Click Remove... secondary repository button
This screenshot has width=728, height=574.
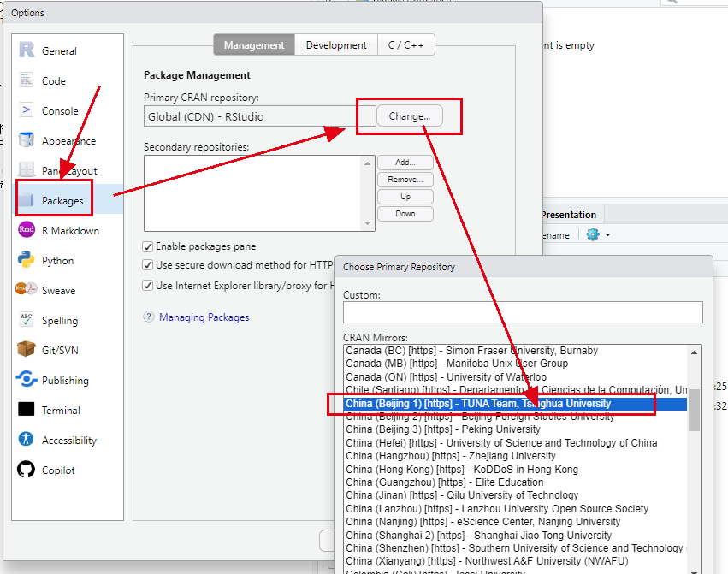(x=405, y=180)
